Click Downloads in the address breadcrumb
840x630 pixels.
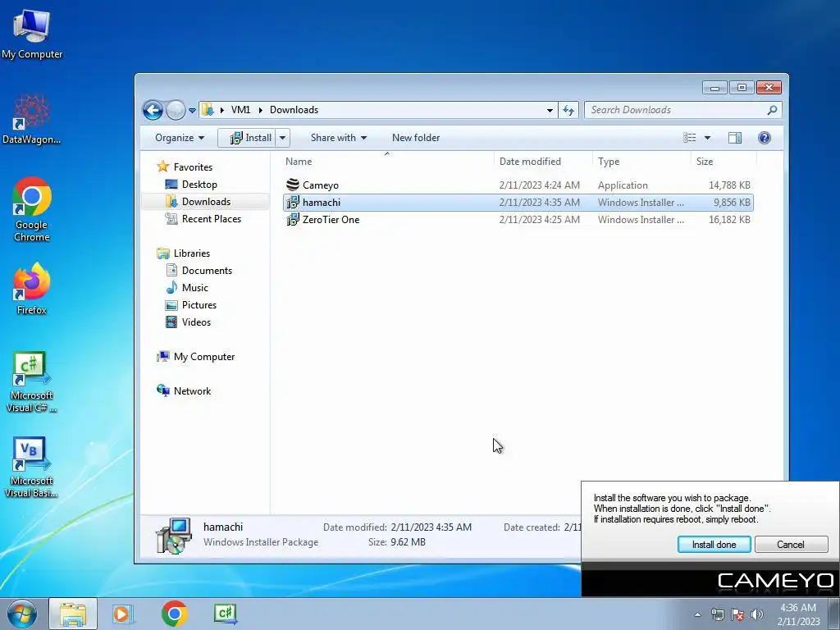point(294,110)
